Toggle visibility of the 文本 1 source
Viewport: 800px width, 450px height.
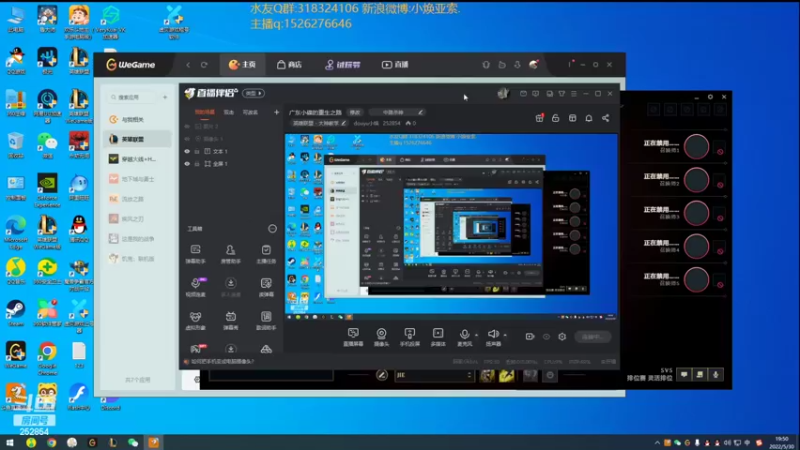point(187,152)
